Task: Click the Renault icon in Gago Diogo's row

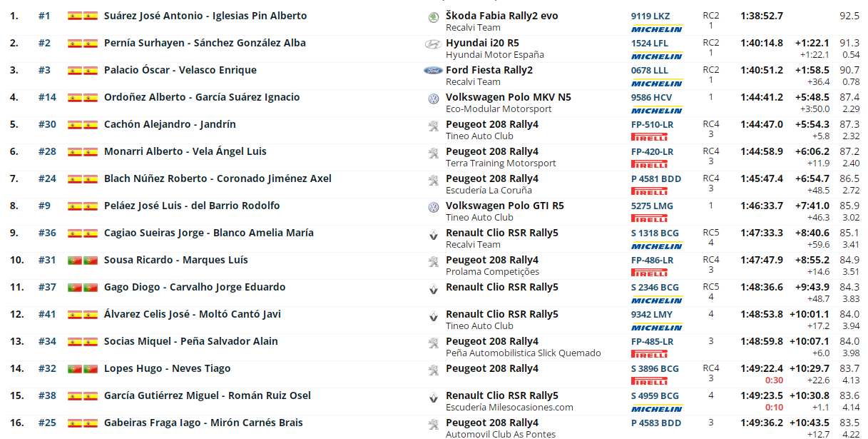Action: [433, 288]
